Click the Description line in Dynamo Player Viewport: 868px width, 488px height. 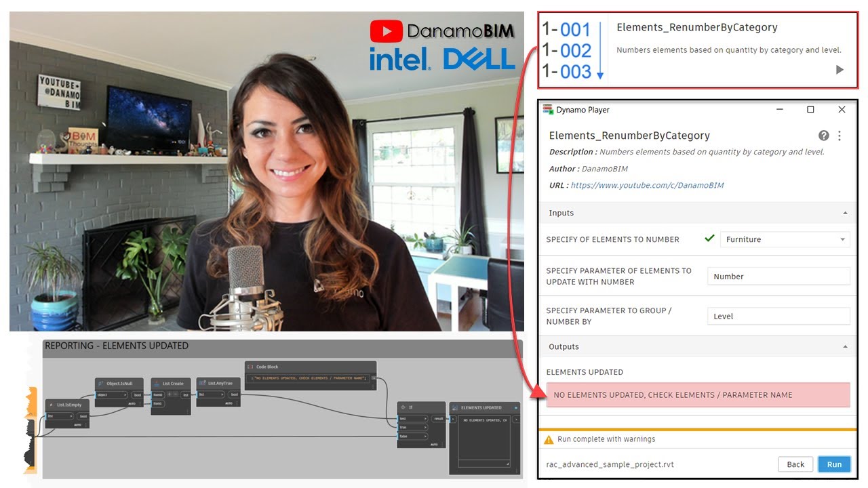coord(687,152)
